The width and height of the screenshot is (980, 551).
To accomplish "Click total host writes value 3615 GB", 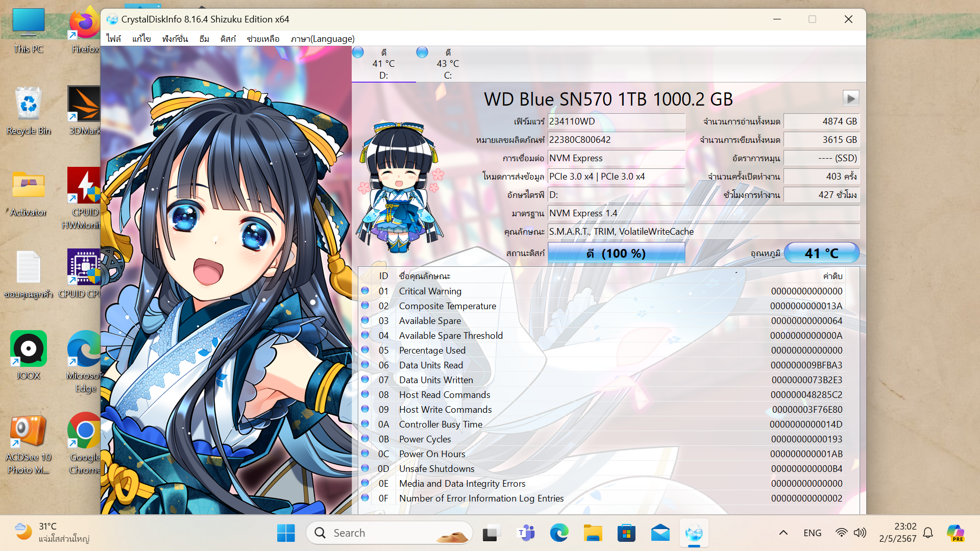I will [821, 140].
